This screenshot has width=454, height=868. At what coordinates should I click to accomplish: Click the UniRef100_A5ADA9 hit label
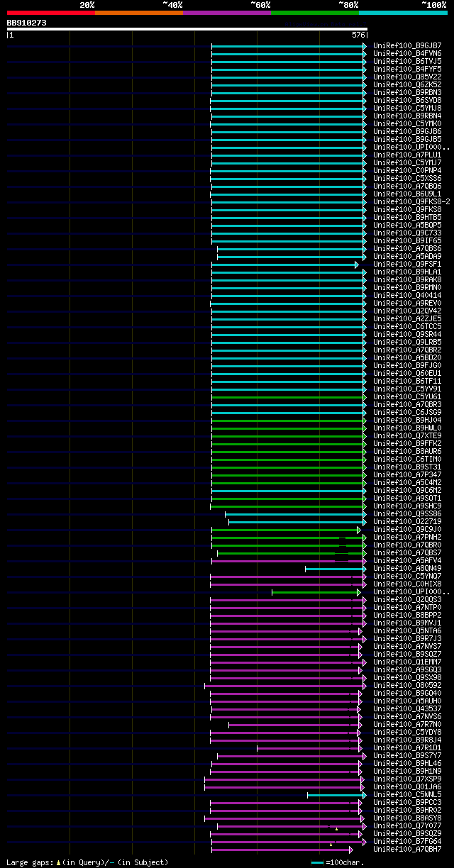click(x=407, y=256)
